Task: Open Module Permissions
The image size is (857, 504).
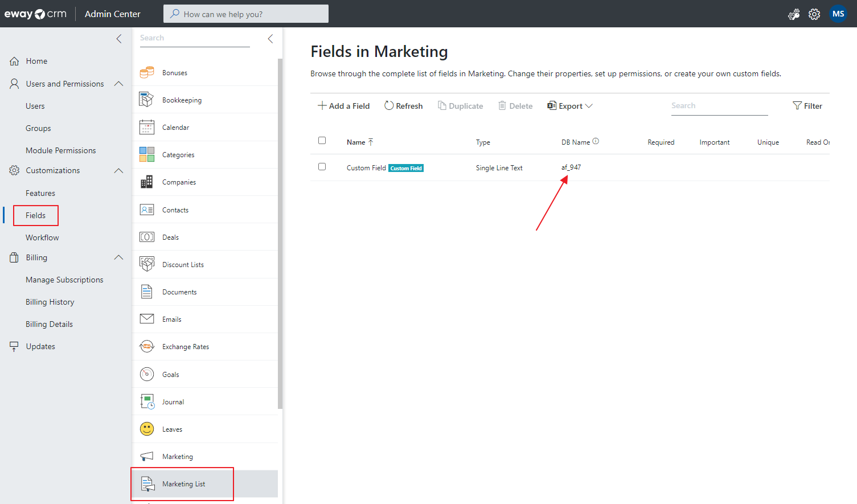Action: [60, 150]
